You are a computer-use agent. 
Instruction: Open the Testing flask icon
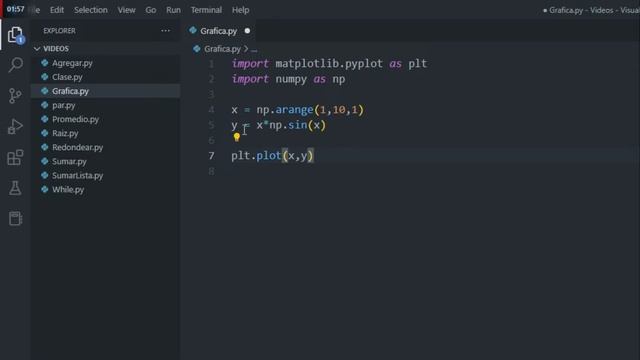pos(15,188)
